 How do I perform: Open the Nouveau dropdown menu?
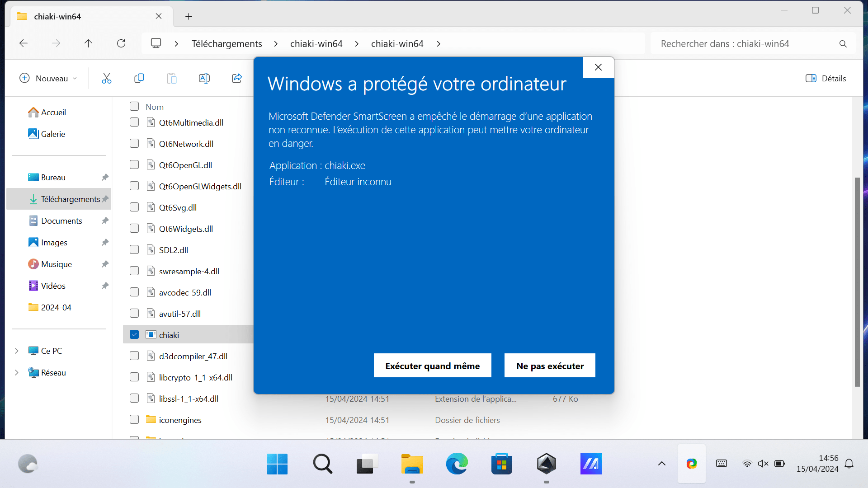tap(48, 78)
